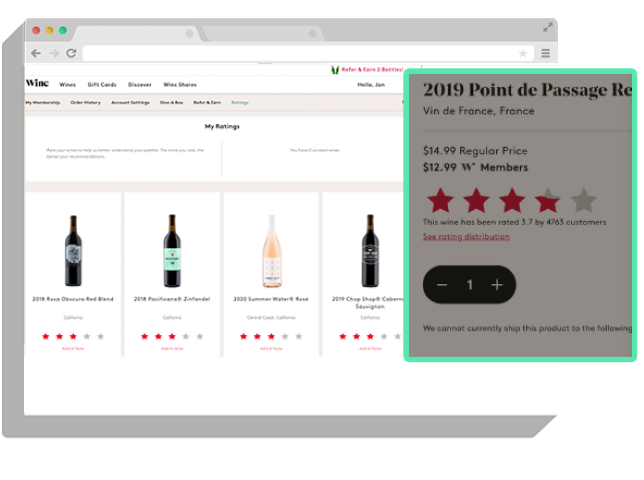The width and height of the screenshot is (644, 480).
Task: Toggle fullscreen with the expand arrows icon
Action: [547, 28]
